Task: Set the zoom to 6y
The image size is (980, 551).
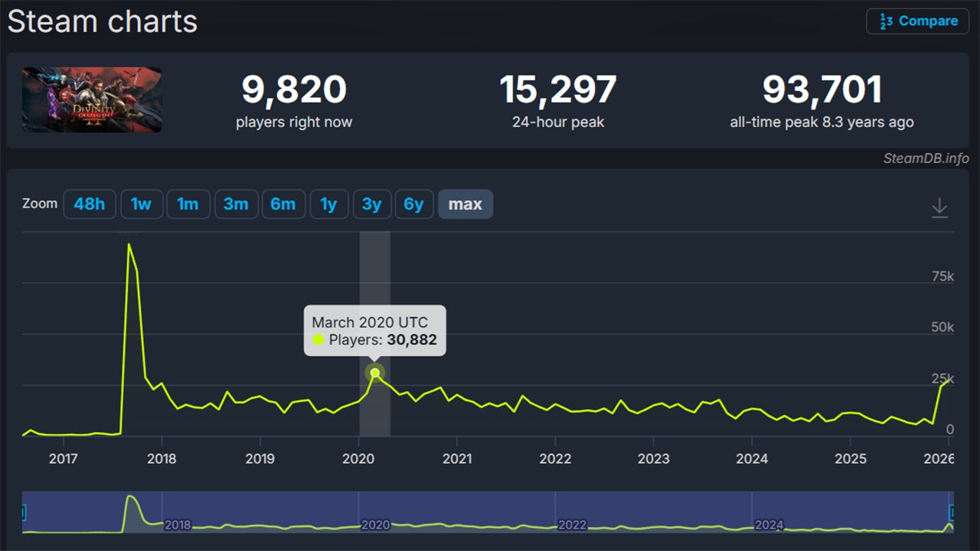Action: [x=414, y=204]
